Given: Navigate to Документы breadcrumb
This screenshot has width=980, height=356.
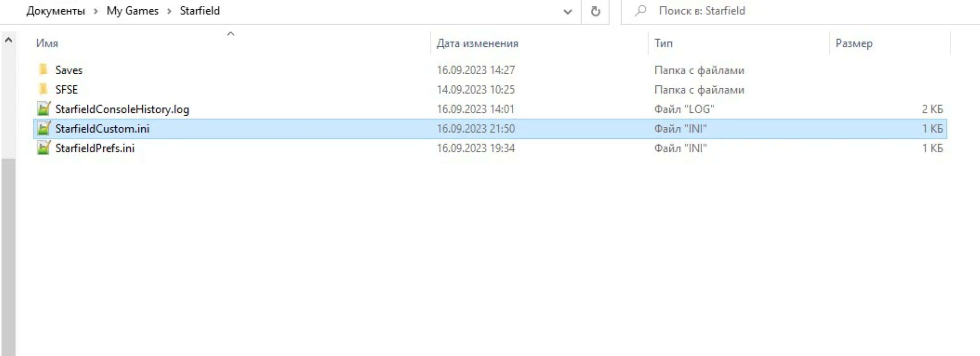Looking at the screenshot, I should (x=55, y=11).
